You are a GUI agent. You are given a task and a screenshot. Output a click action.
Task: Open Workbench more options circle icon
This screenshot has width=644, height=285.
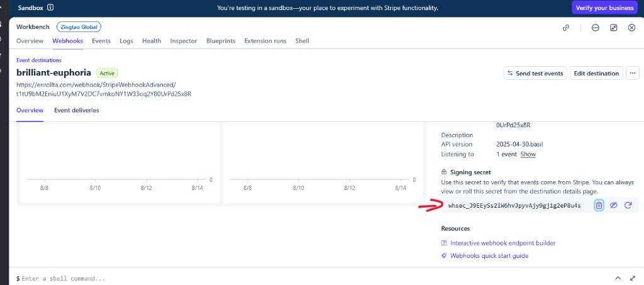tap(595, 28)
